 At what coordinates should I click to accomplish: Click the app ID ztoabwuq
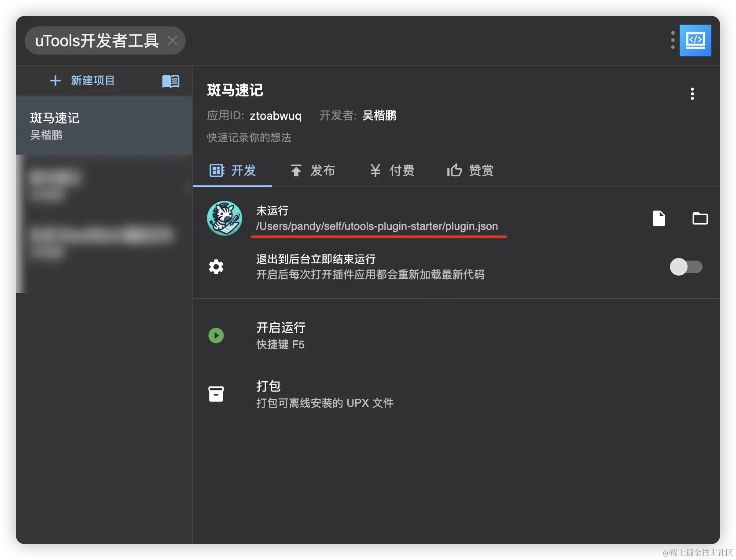pyautogui.click(x=276, y=116)
